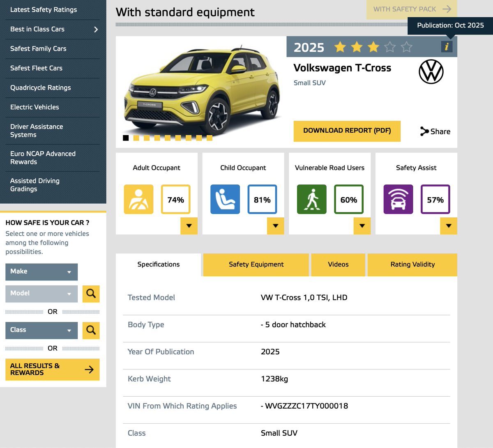Viewport: 493px width, 448px height.
Task: Click the green Vulnerable Road Users pedestrian icon
Action: click(312, 200)
